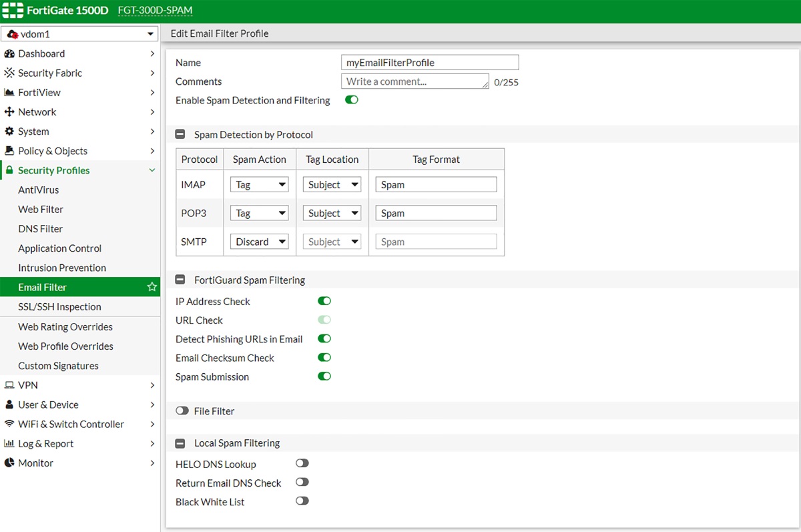The image size is (801, 532).
Task: Toggle Enable Spam Detection and Filtering
Action: (x=352, y=100)
